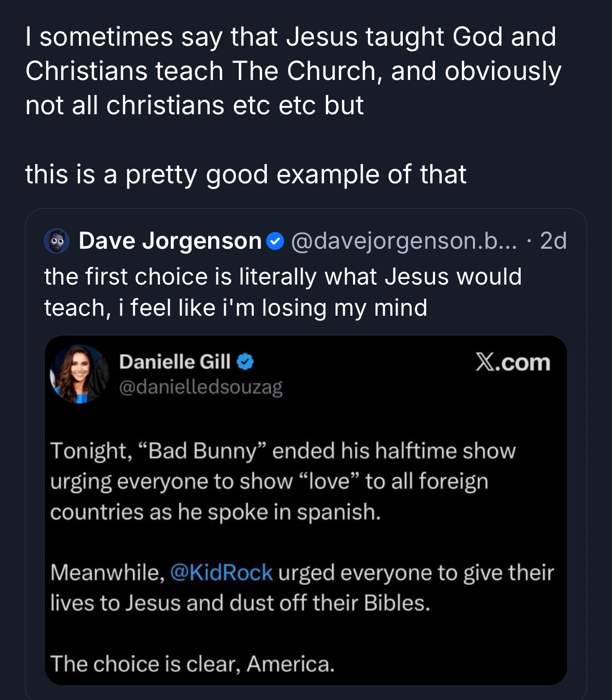This screenshot has width=612, height=700.
Task: Click Dave Jorgenson's small profile avatar
Action: [x=57, y=241]
